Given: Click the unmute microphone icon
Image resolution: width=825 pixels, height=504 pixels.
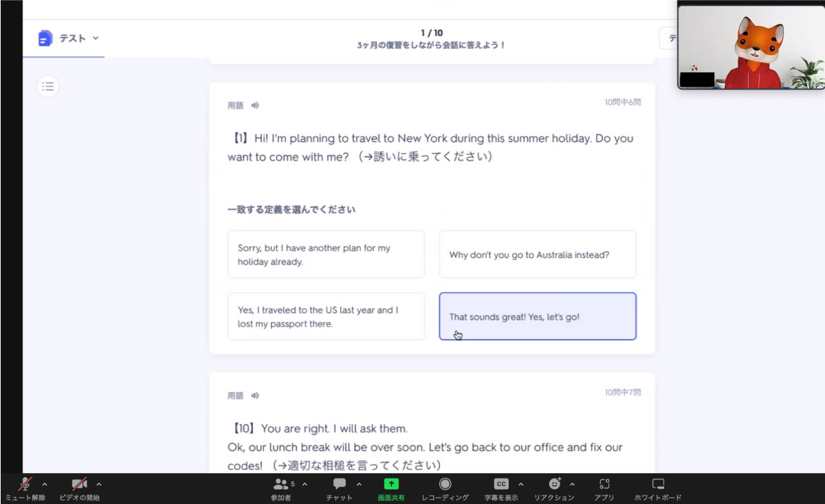Looking at the screenshot, I should point(25,484).
